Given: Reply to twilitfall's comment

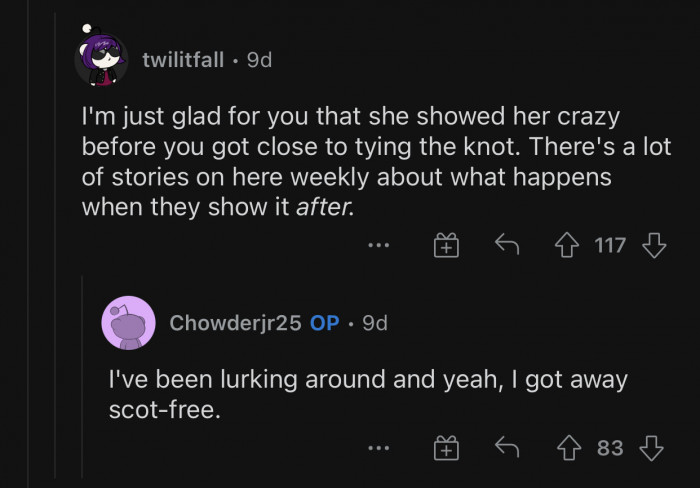Looking at the screenshot, I should pos(509,245).
